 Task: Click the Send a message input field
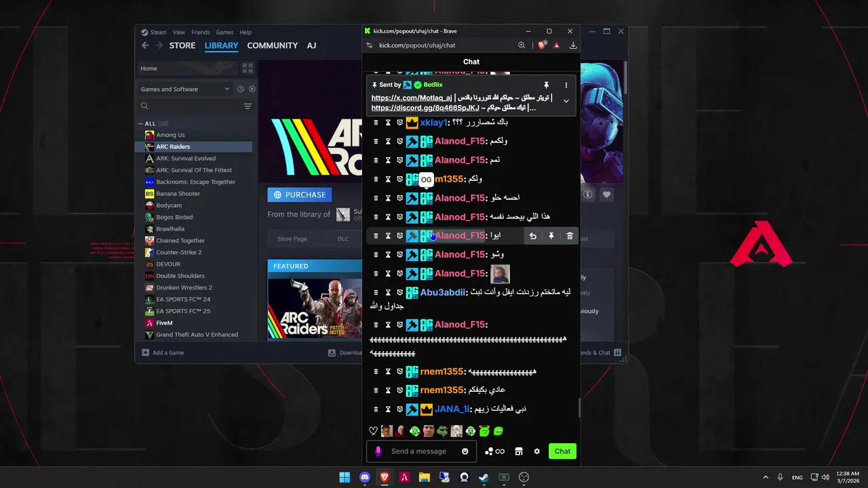point(420,451)
